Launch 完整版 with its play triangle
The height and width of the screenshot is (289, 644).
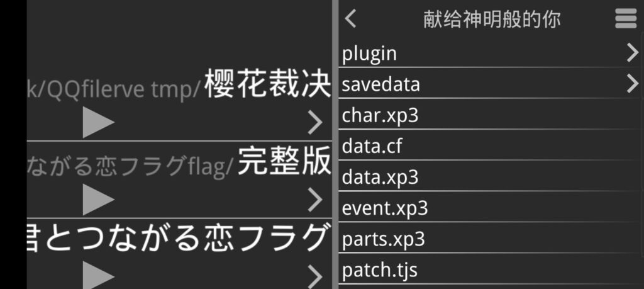pyautogui.click(x=98, y=200)
